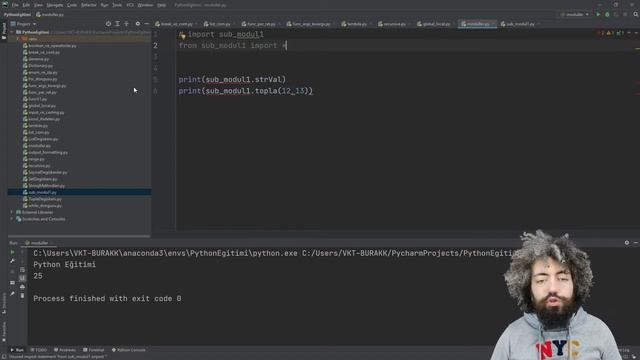Screen dimensions: 640x360
Task: Switch to the recursive.py editor tab
Action: coord(392,24)
